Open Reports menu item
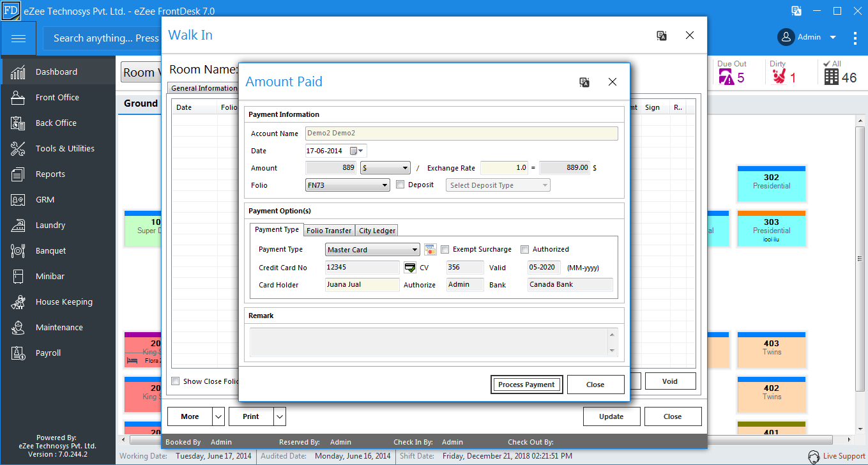 tap(57, 174)
